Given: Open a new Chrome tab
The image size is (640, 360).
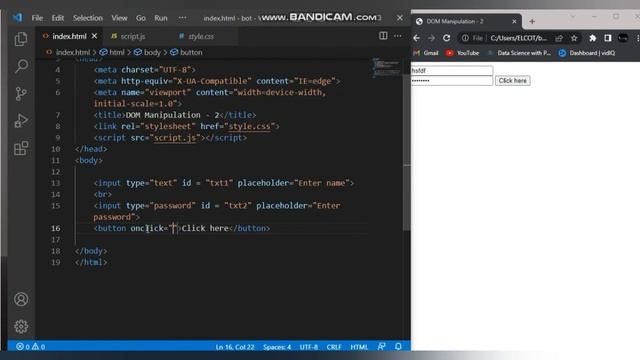Looking at the screenshot, I should (532, 21).
